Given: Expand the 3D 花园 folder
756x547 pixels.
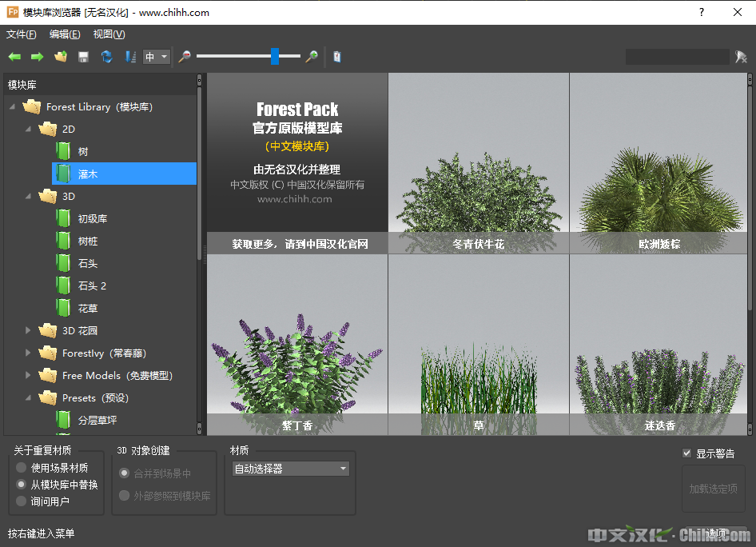Looking at the screenshot, I should click(x=29, y=330).
